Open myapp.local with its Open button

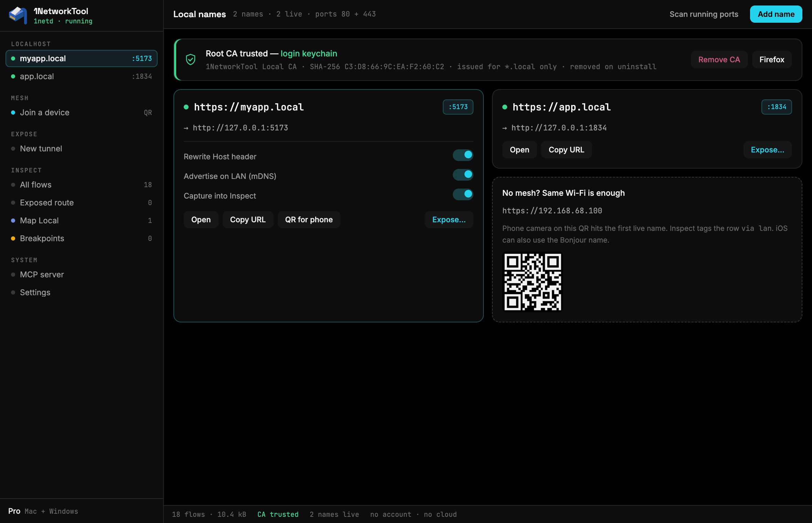point(201,220)
